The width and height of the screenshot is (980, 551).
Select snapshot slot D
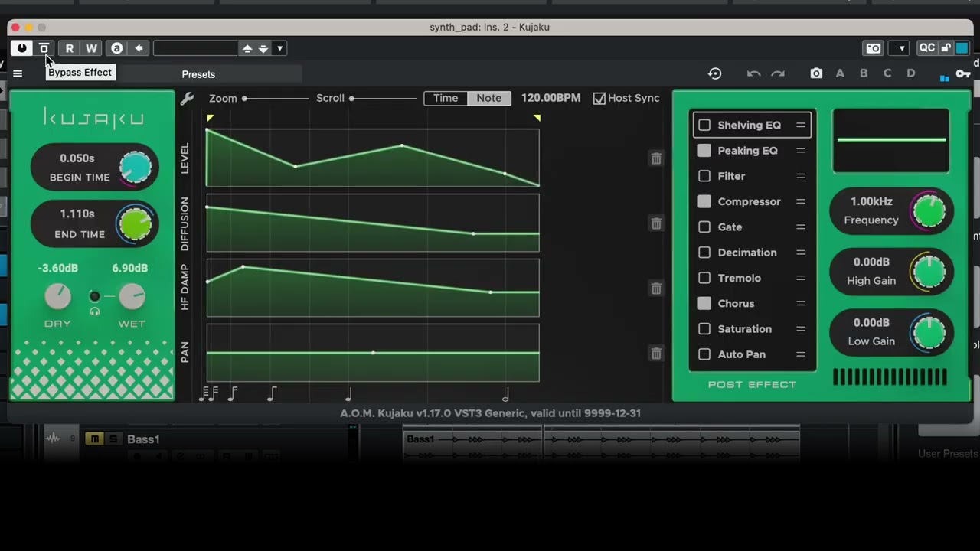[911, 73]
